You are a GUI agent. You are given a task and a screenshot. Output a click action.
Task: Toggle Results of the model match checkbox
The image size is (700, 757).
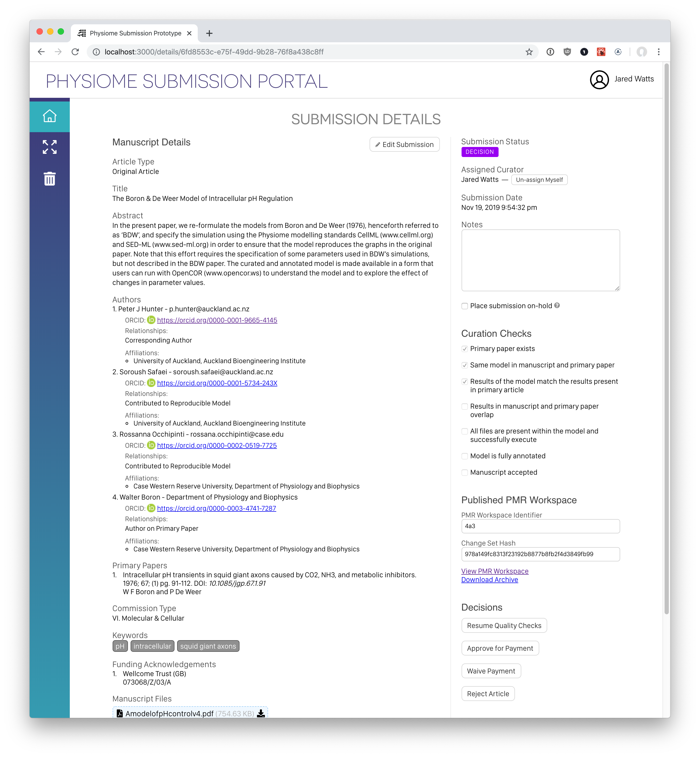click(464, 381)
